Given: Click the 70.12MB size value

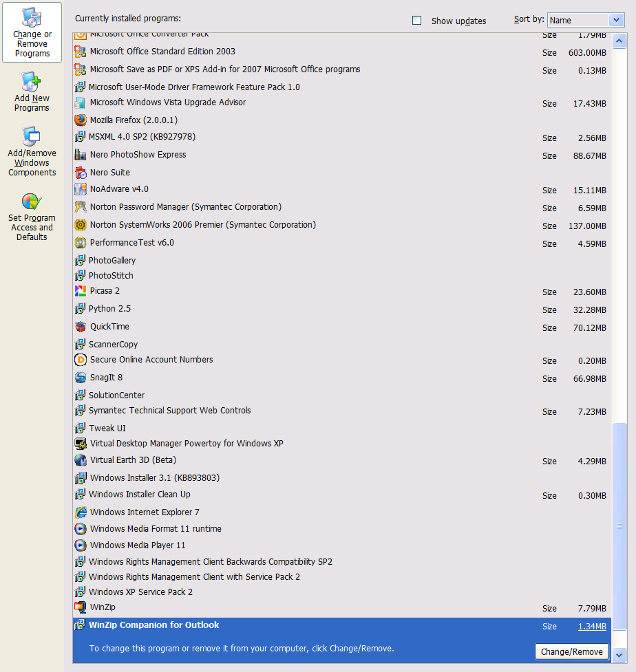Looking at the screenshot, I should (590, 328).
